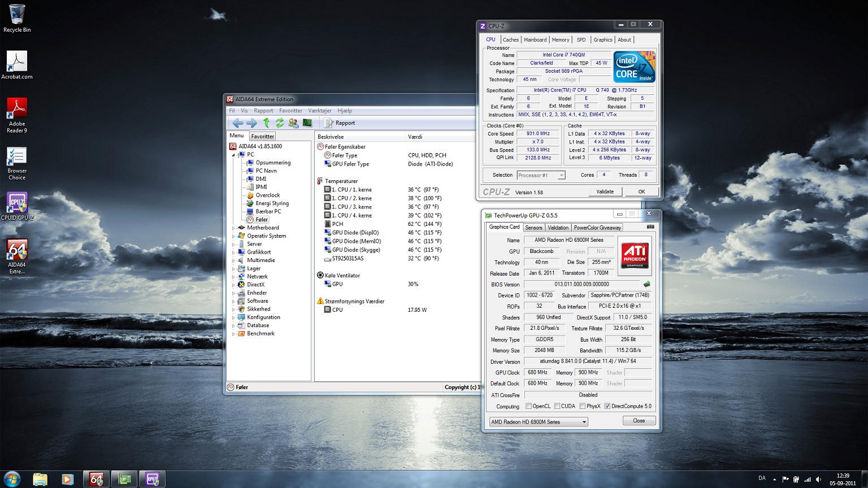Click the Beskrivelse column header
Image resolution: width=868 pixels, height=488 pixels.
[360, 137]
